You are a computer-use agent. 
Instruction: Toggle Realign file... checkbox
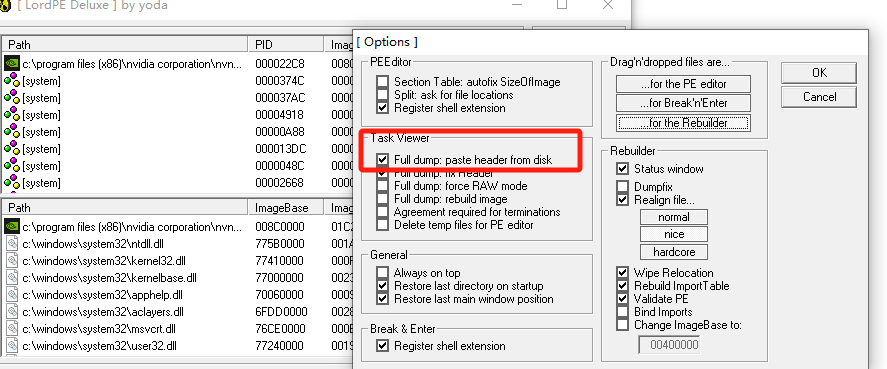pos(623,199)
